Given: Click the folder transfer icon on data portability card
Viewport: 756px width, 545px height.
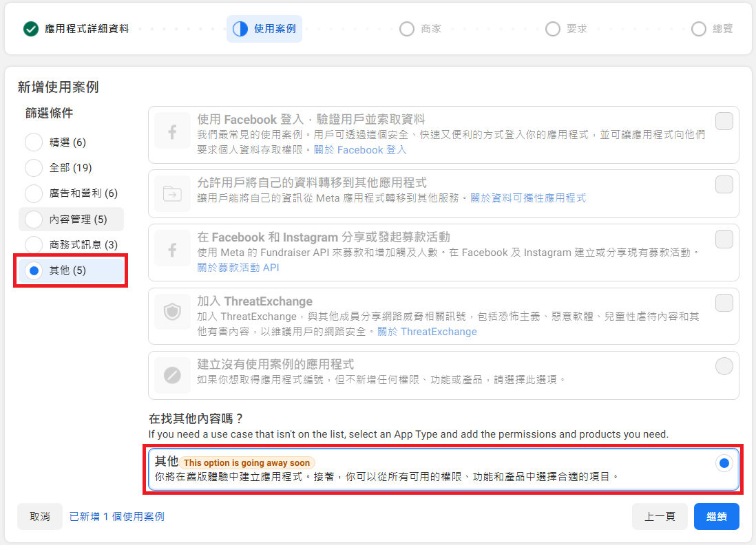Looking at the screenshot, I should [172, 194].
